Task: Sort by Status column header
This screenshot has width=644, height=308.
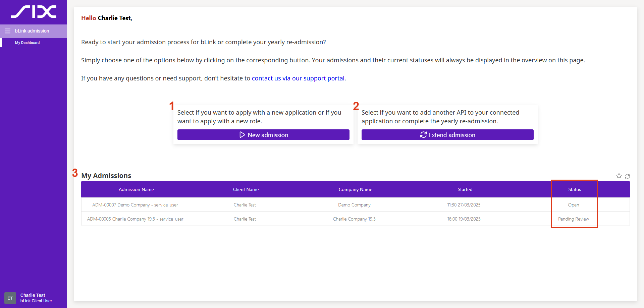Action: point(575,189)
